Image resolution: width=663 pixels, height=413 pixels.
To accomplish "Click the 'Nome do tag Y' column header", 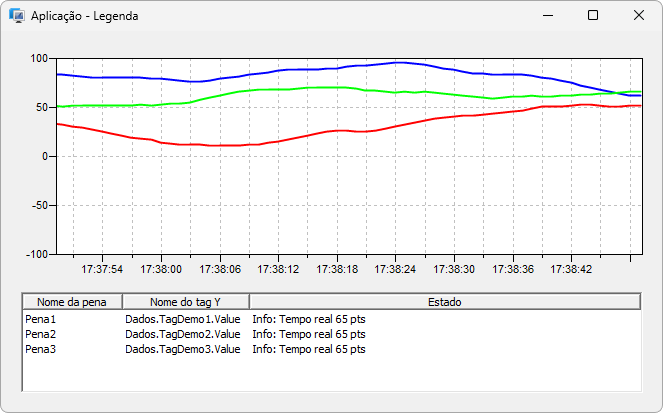I will pyautogui.click(x=185, y=302).
